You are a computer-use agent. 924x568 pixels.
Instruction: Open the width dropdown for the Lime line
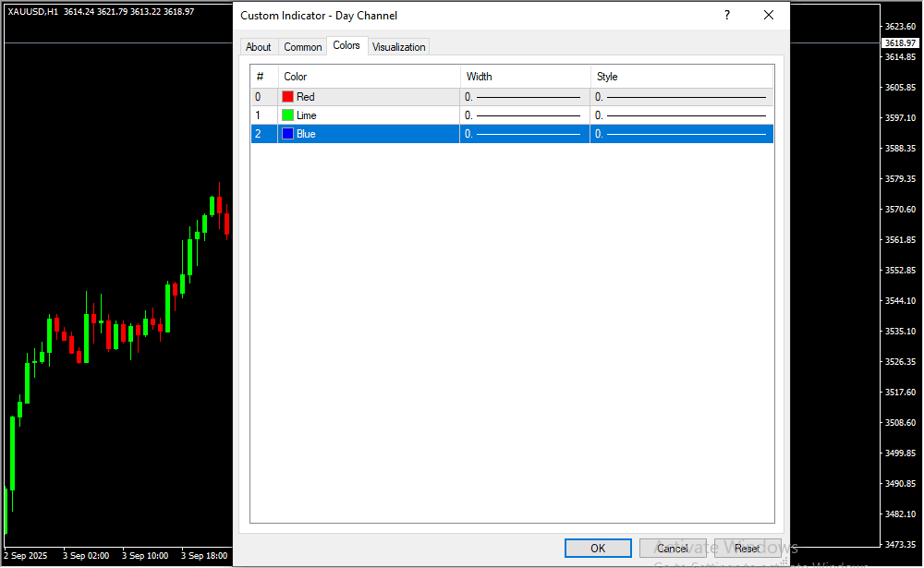(x=524, y=115)
